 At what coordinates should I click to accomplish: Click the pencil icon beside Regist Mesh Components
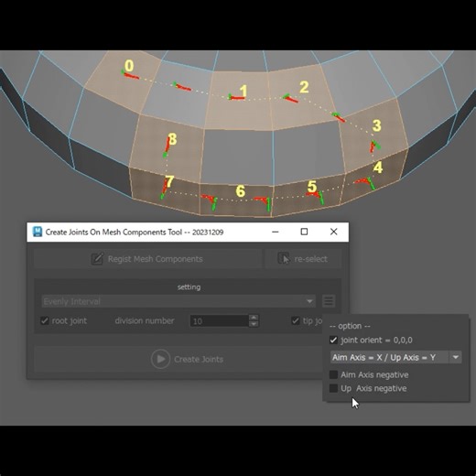(x=97, y=259)
